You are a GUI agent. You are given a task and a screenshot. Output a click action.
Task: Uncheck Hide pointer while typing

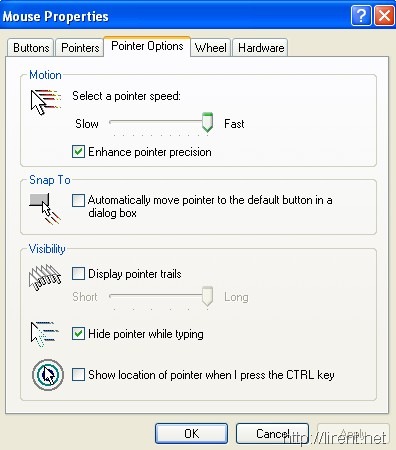pos(78,334)
